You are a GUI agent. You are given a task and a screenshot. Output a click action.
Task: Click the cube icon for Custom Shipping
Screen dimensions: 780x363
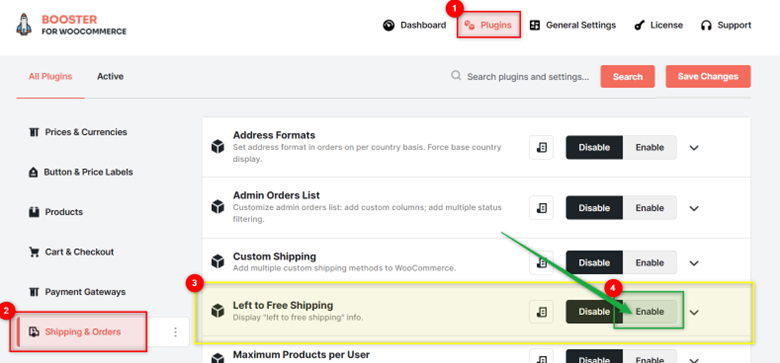(x=217, y=262)
